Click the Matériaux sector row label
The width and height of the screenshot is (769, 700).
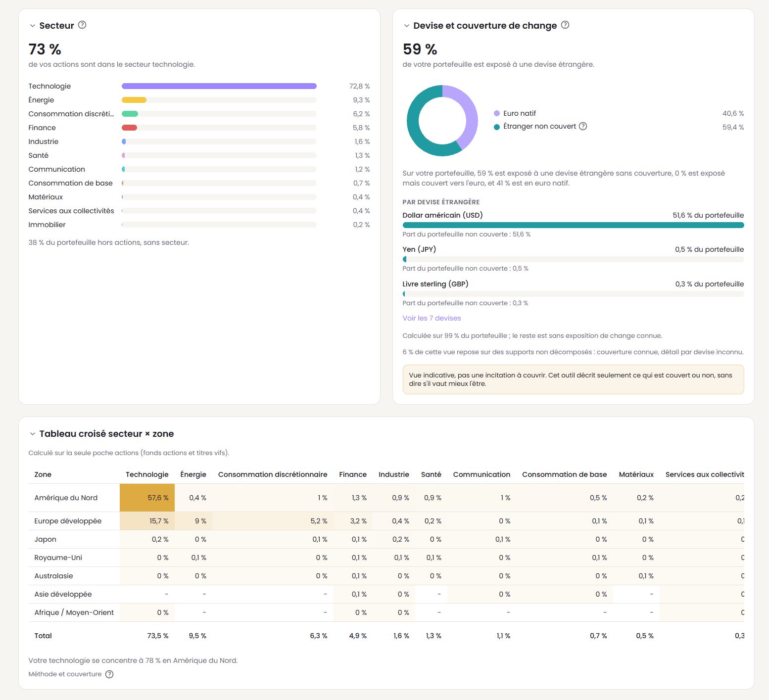pos(46,197)
